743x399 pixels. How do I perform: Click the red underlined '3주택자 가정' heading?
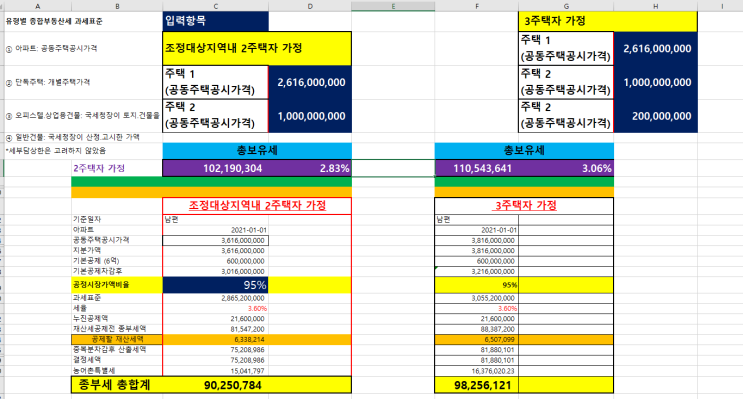525,206
